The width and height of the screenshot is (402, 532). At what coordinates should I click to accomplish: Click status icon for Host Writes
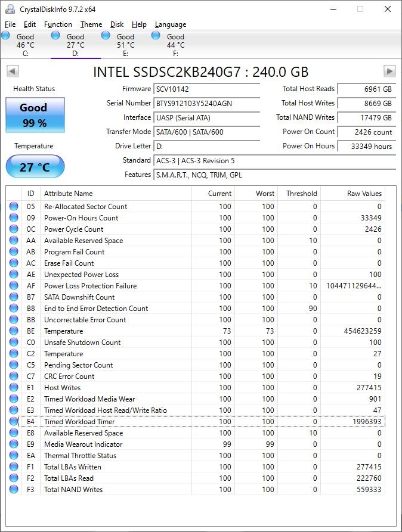click(14, 387)
